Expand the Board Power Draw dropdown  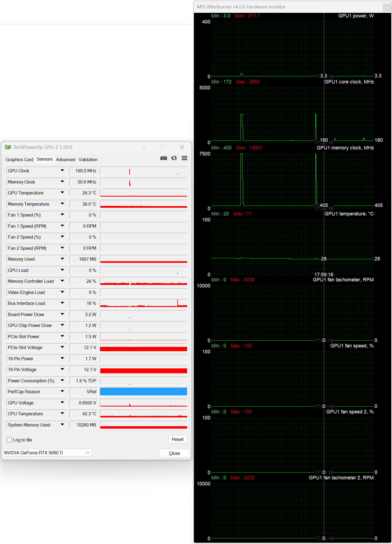click(62, 314)
